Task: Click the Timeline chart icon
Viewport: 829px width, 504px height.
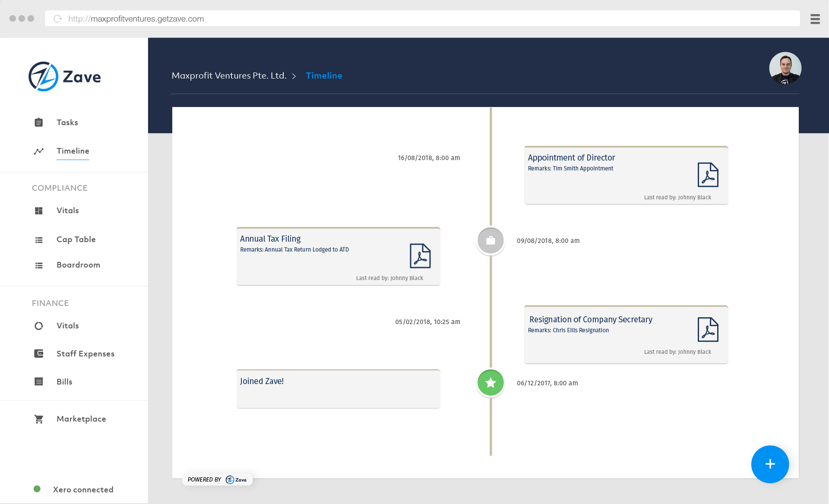Action: click(38, 151)
